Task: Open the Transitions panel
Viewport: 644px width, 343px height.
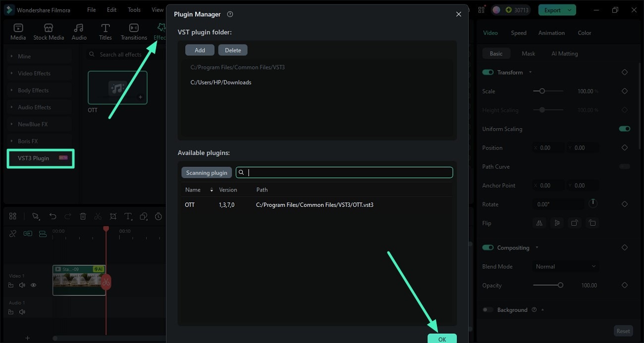Action: (133, 30)
